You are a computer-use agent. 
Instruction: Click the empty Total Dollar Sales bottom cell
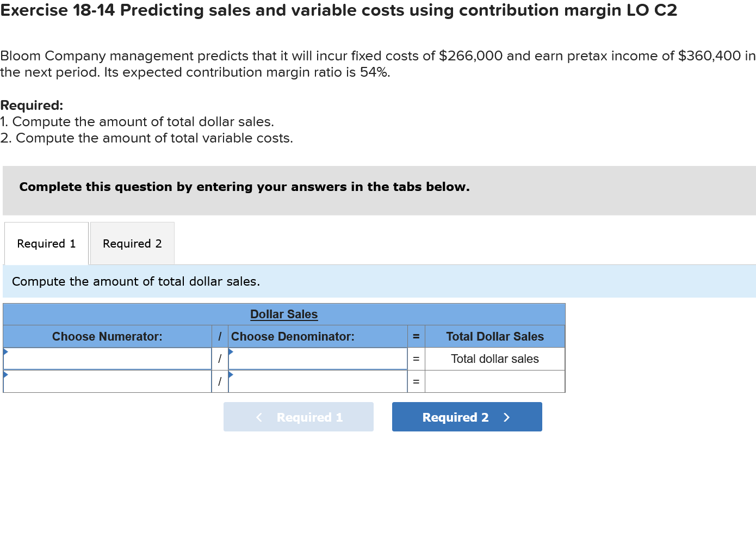(495, 381)
